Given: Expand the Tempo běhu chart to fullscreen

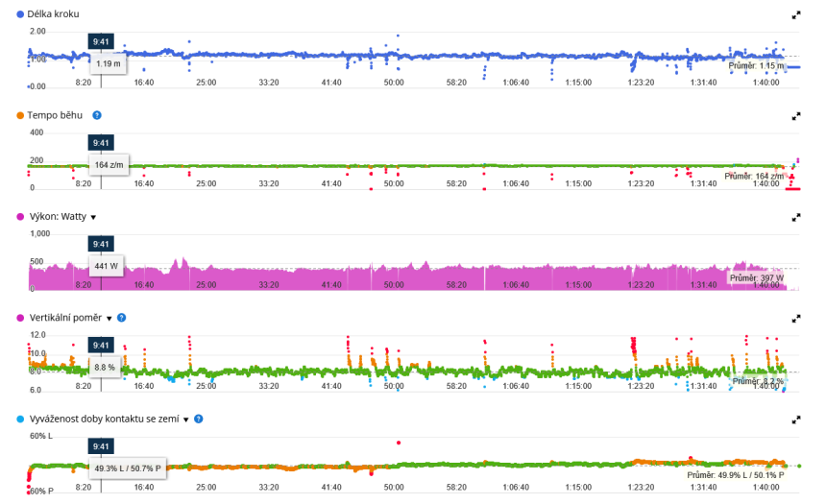Looking at the screenshot, I should (x=795, y=116).
